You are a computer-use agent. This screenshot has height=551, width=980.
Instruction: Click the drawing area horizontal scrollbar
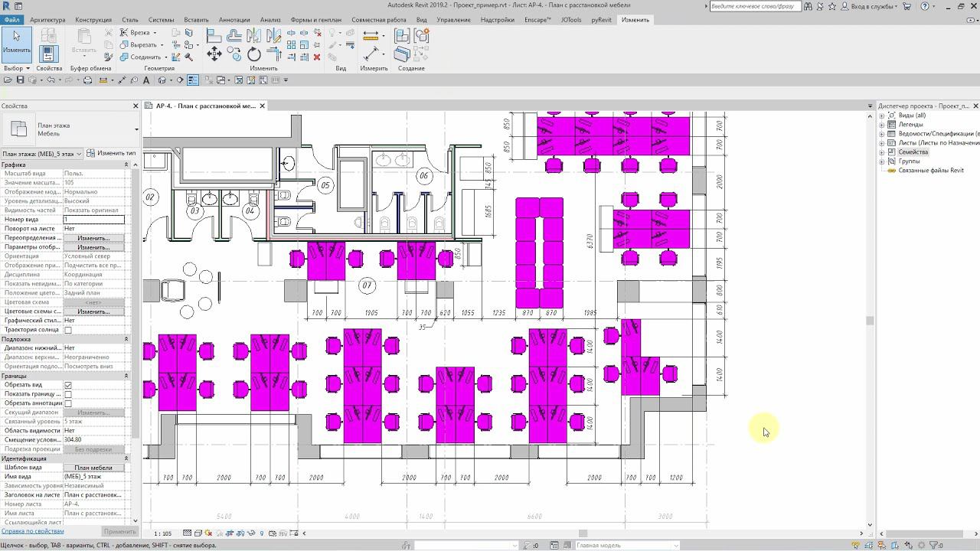click(x=583, y=533)
